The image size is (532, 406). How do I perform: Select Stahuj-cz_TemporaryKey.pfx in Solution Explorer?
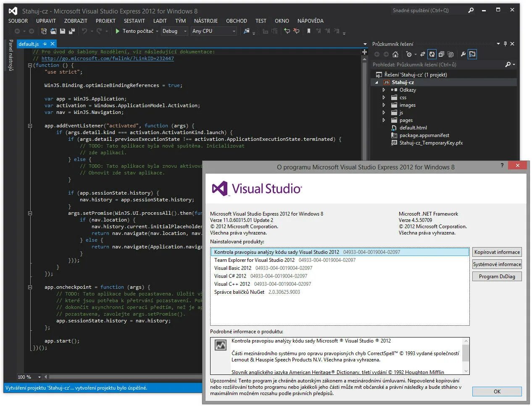point(431,143)
